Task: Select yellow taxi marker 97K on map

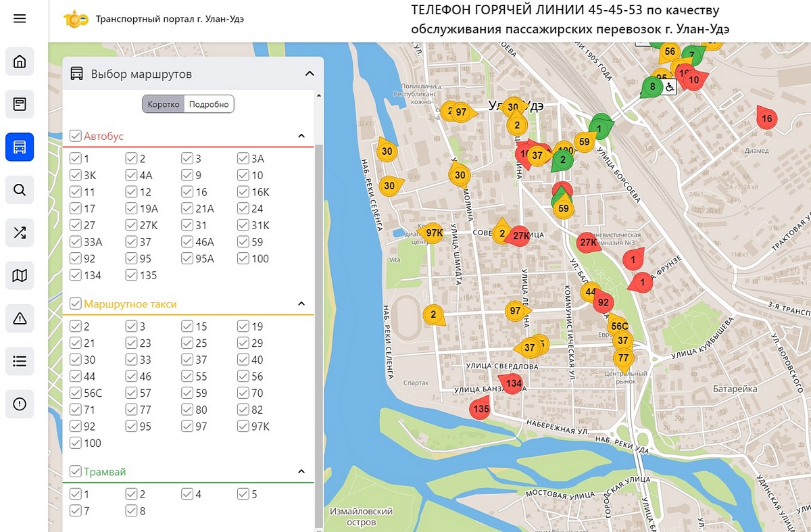Action: [433, 233]
